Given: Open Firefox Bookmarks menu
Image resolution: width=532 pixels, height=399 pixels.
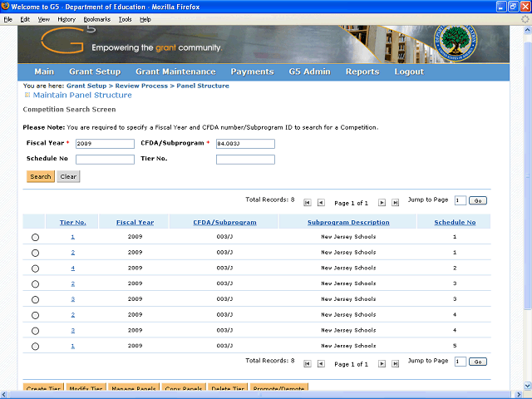Looking at the screenshot, I should point(96,18).
